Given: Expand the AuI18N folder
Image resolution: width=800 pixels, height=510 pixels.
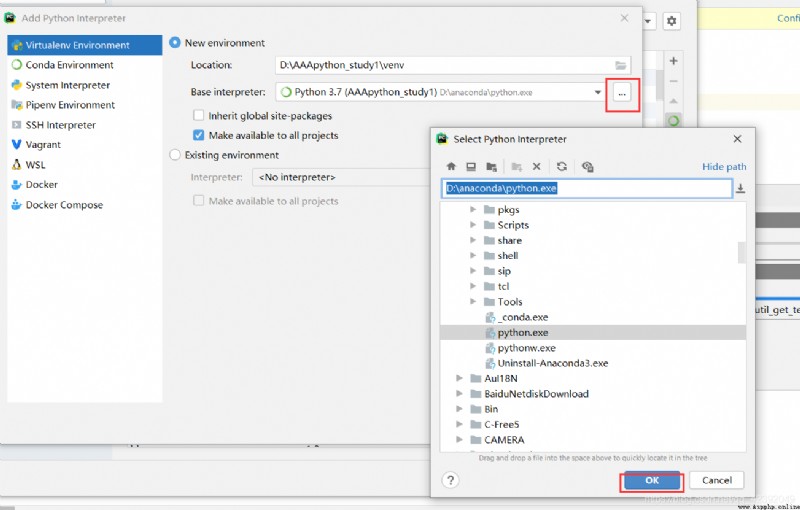Looking at the screenshot, I should pyautogui.click(x=459, y=378).
